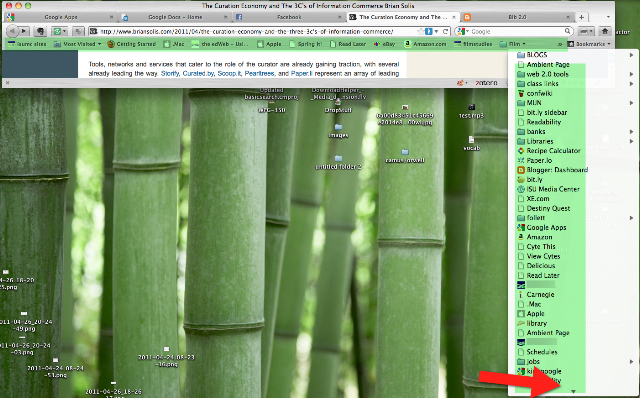Open the Home page with the house icon
The image size is (640, 398).
point(605,31)
